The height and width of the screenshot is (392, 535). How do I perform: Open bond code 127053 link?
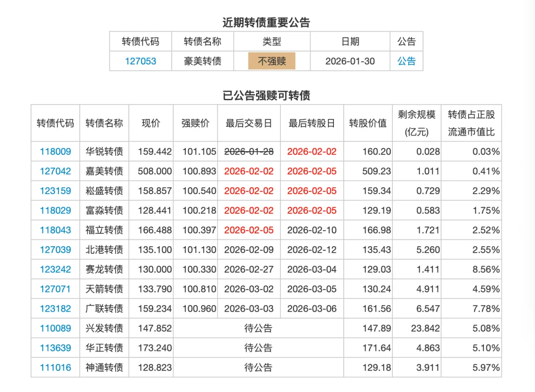[141, 61]
